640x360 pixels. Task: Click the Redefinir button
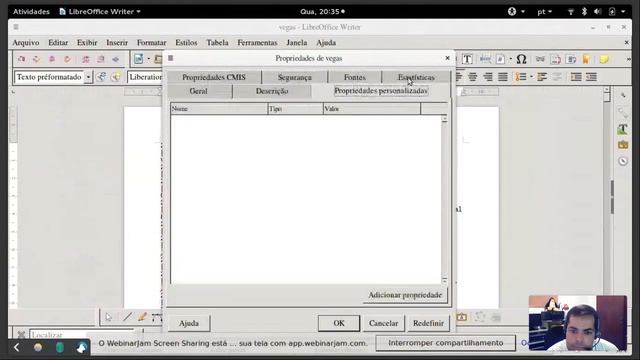(428, 323)
